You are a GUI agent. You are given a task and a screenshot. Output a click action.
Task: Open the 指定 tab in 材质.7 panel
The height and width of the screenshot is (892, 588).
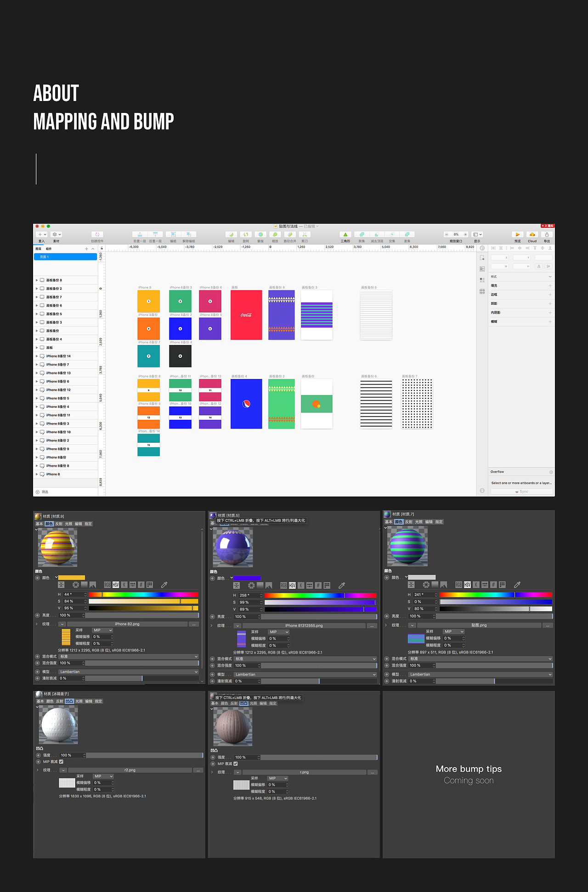click(439, 522)
